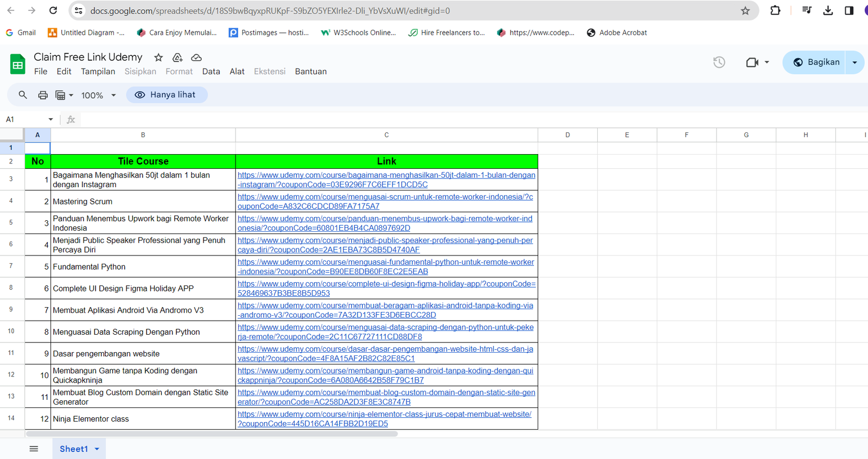This screenshot has height=459, width=868.
Task: Open Postimages bookmark
Action: [269, 33]
